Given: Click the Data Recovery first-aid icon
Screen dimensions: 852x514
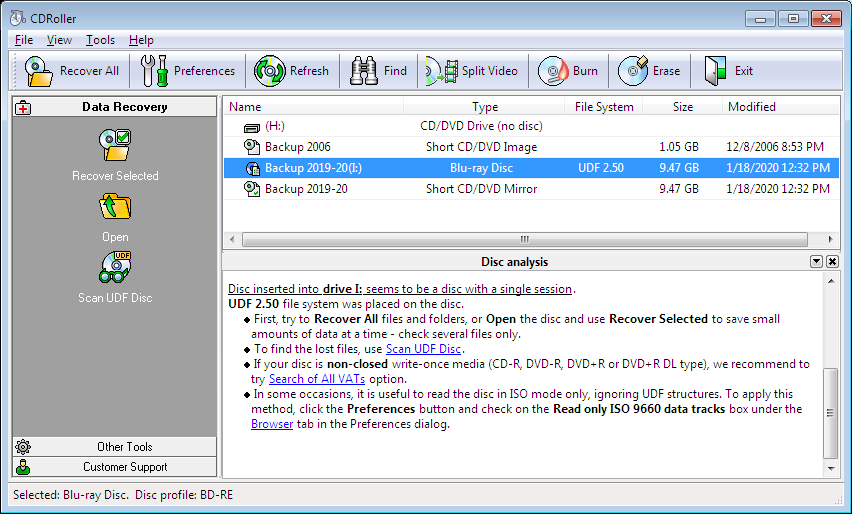Looking at the screenshot, I should (23, 108).
